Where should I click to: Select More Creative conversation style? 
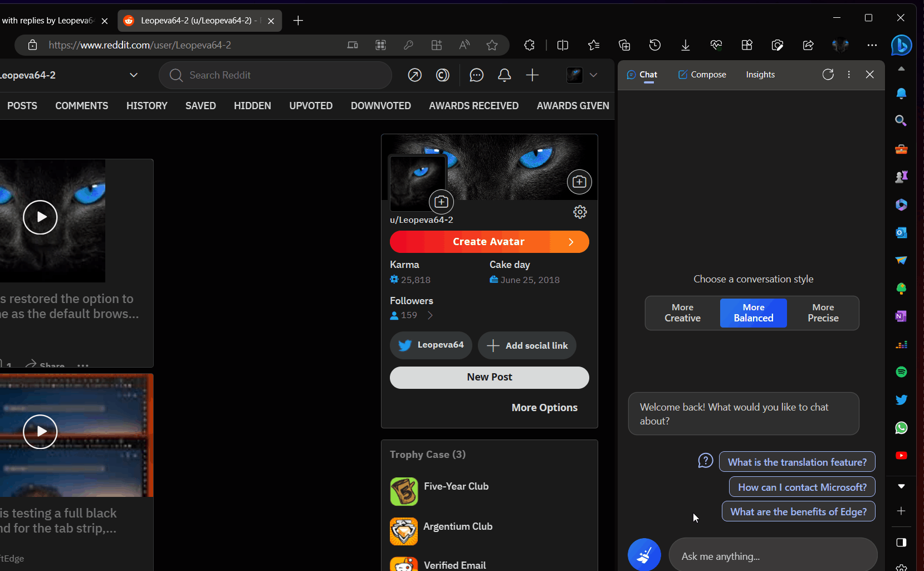click(682, 313)
